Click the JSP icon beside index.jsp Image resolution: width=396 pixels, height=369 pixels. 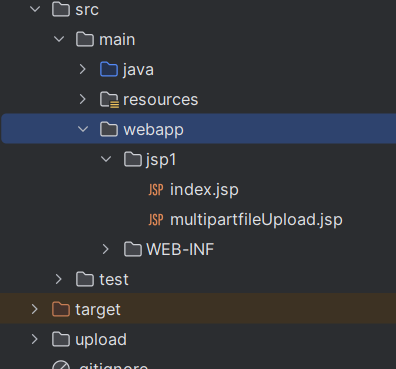coord(156,190)
